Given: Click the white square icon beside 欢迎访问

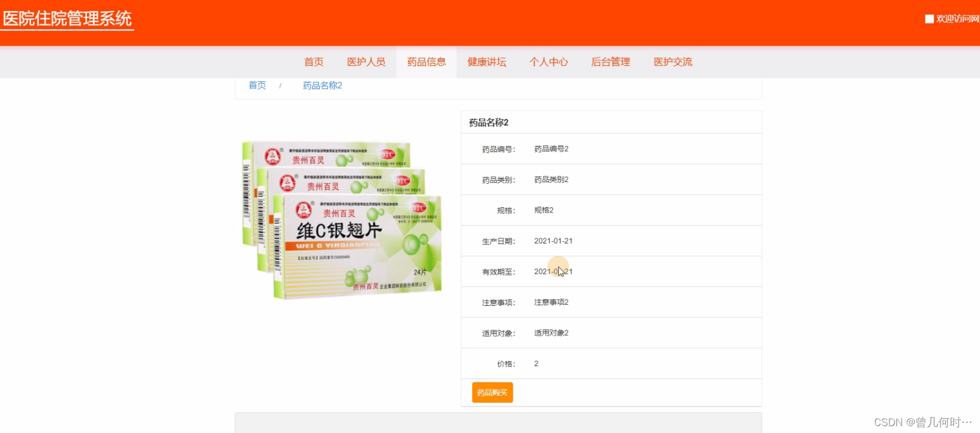Looking at the screenshot, I should tap(929, 19).
